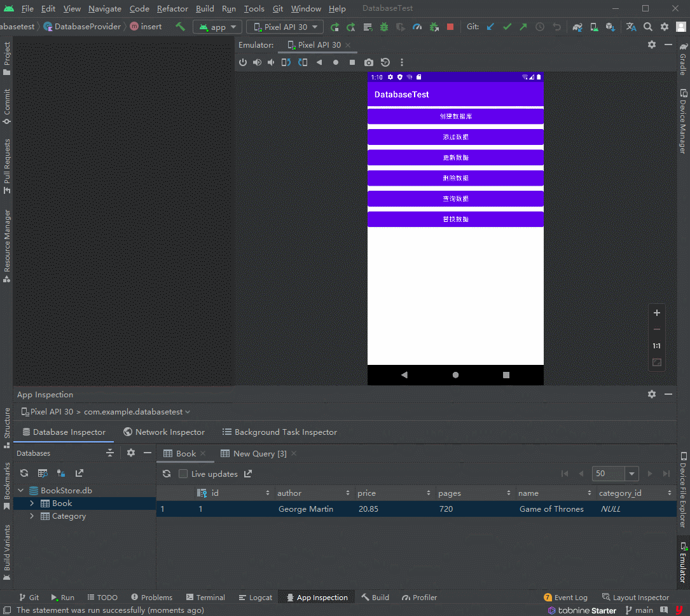The image size is (690, 616).
Task: Enable the Live updates checkbox
Action: click(x=183, y=474)
